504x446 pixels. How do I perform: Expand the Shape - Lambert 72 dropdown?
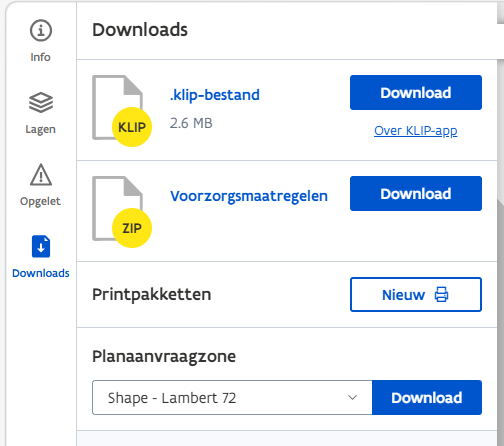tap(232, 398)
